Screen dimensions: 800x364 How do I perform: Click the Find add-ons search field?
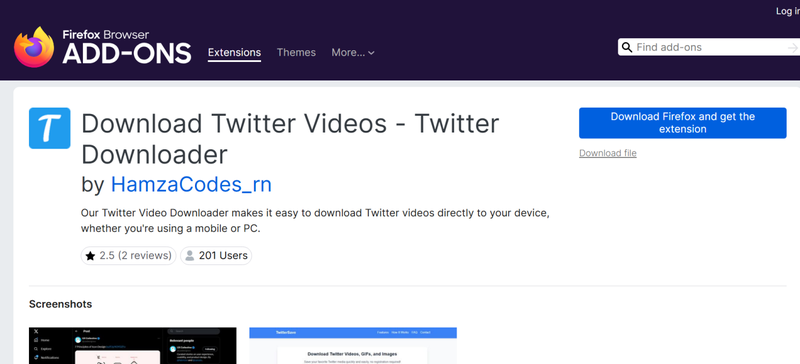click(710, 47)
